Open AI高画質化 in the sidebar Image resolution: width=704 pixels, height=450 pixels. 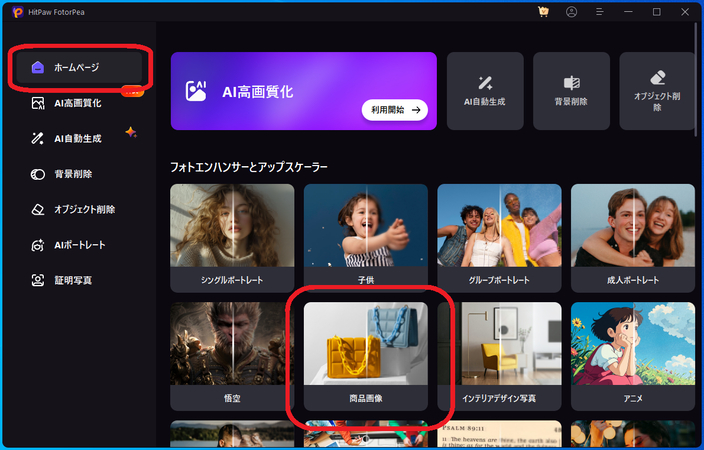[x=79, y=103]
